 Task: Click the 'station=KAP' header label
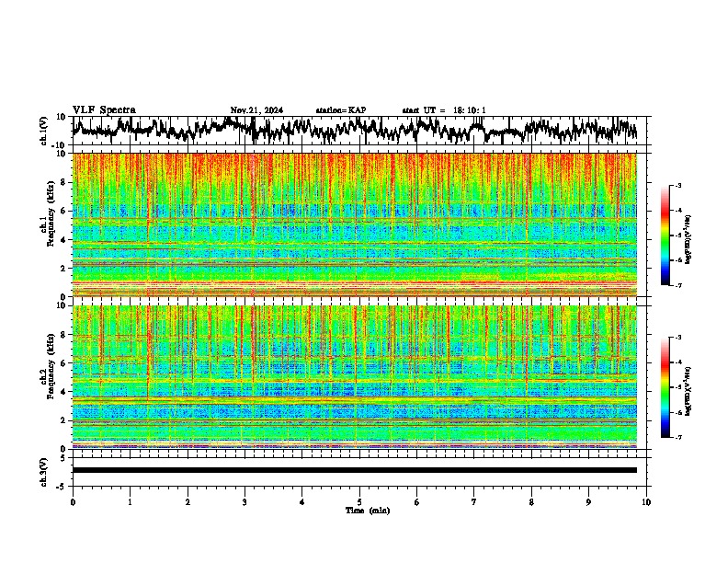[x=341, y=110]
